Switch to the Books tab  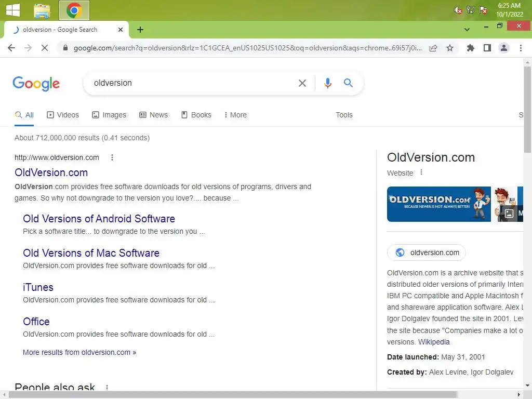196,115
